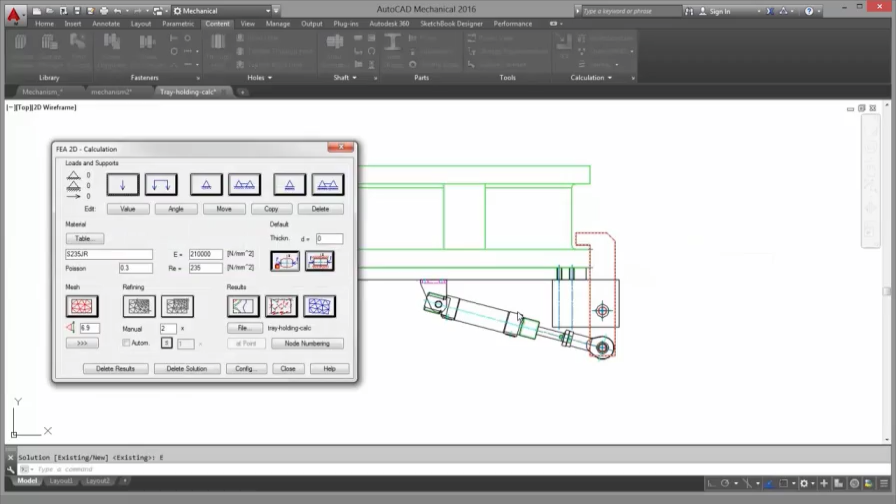Open the Sign In dropdown arrow
This screenshot has height=504, width=896.
(x=759, y=11)
